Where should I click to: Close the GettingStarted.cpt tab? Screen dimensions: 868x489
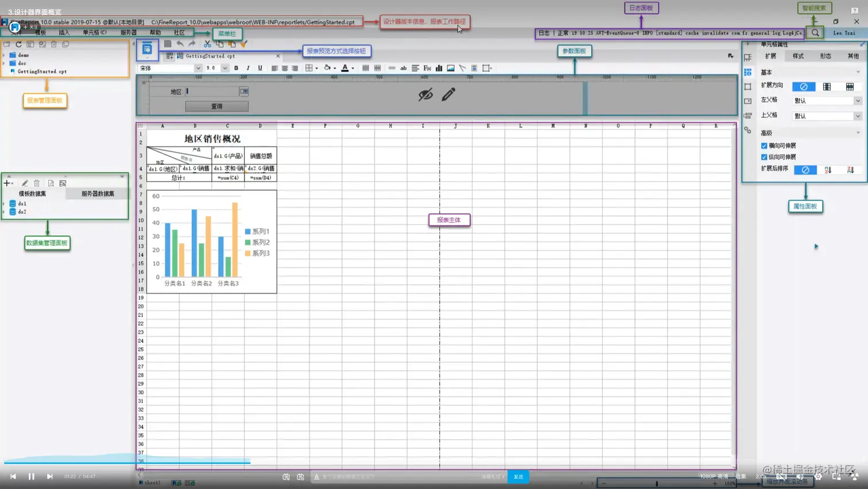278,56
